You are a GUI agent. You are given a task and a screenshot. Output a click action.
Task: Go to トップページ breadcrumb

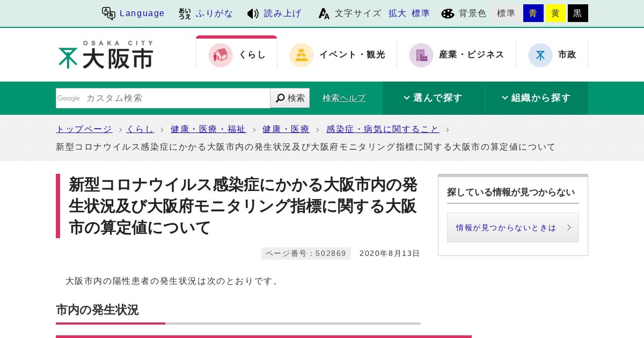click(x=84, y=129)
